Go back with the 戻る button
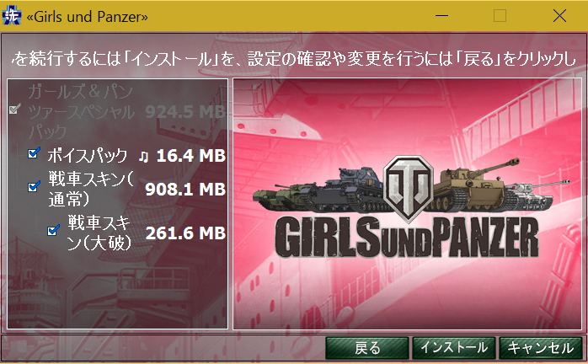This screenshot has width=588, height=364. tap(367, 348)
